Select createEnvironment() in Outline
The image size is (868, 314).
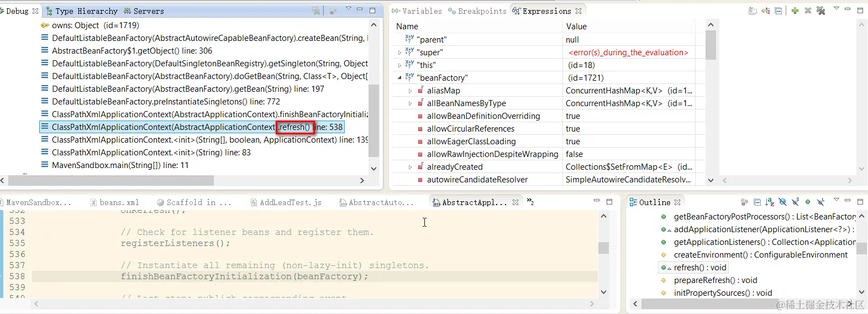click(754, 255)
